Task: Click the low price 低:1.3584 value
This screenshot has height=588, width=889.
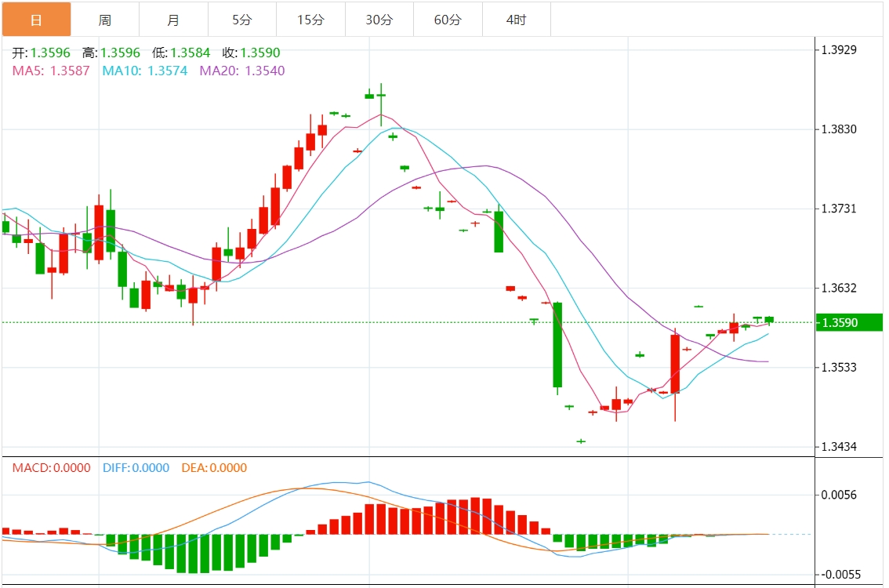Action: coord(181,53)
